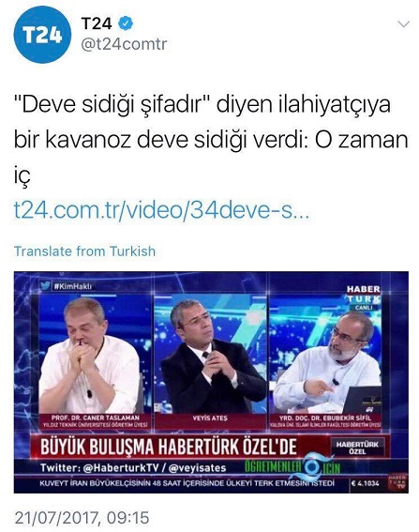Click the Büyük Buluşma Habertürk Özel'de banner
Image resolution: width=419 pixels, height=532 pixels.
[169, 447]
